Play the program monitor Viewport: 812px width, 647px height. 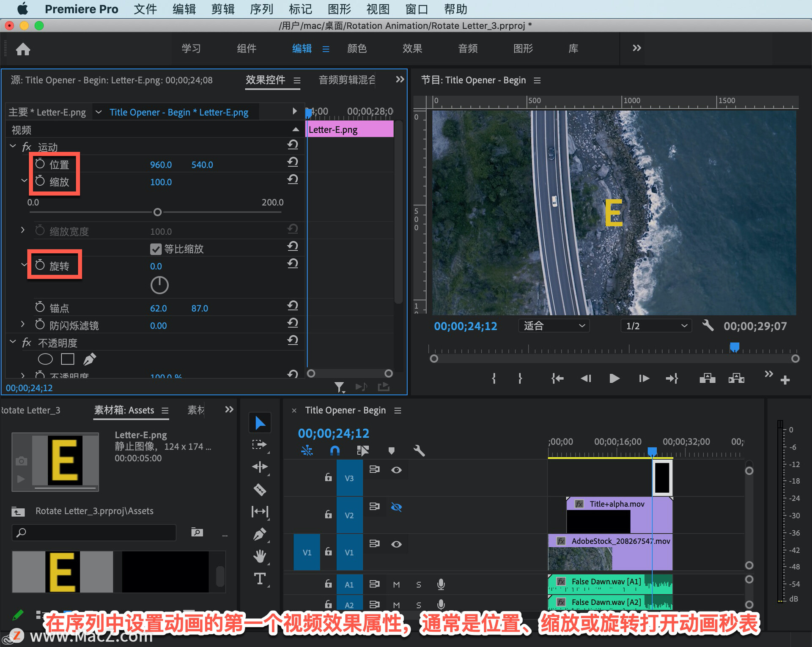click(614, 378)
